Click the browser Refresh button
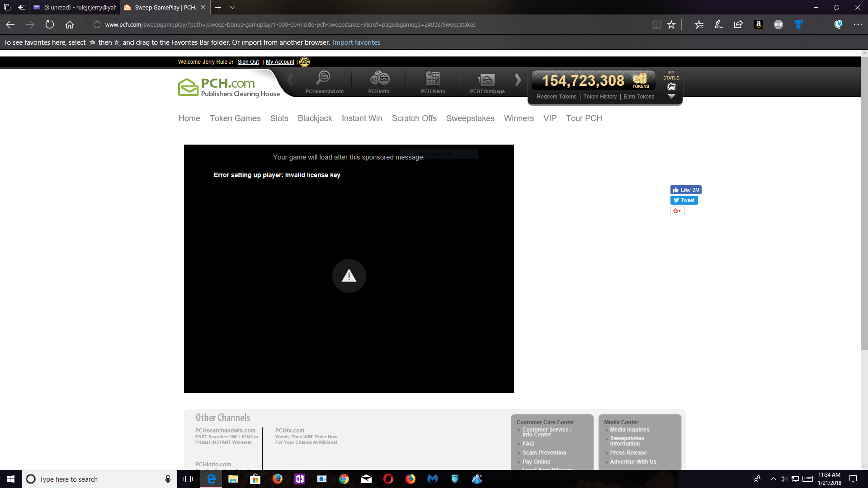Image resolution: width=868 pixels, height=488 pixels. coord(50,24)
